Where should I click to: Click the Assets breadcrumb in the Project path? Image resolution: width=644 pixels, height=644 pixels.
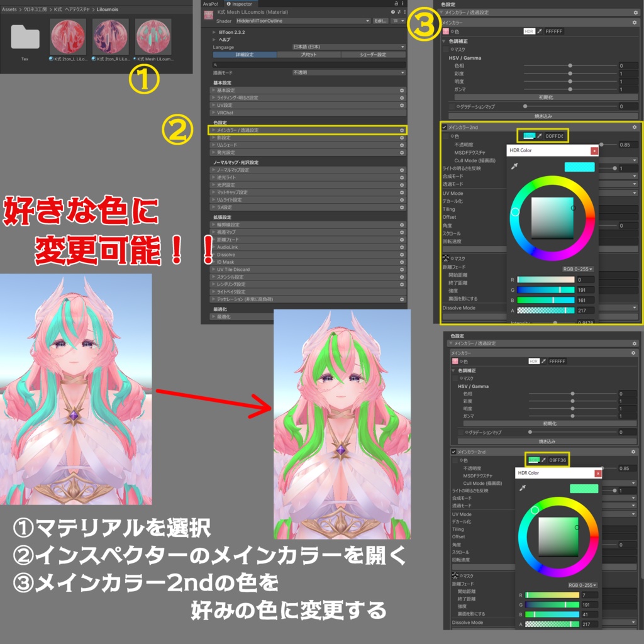click(x=9, y=9)
